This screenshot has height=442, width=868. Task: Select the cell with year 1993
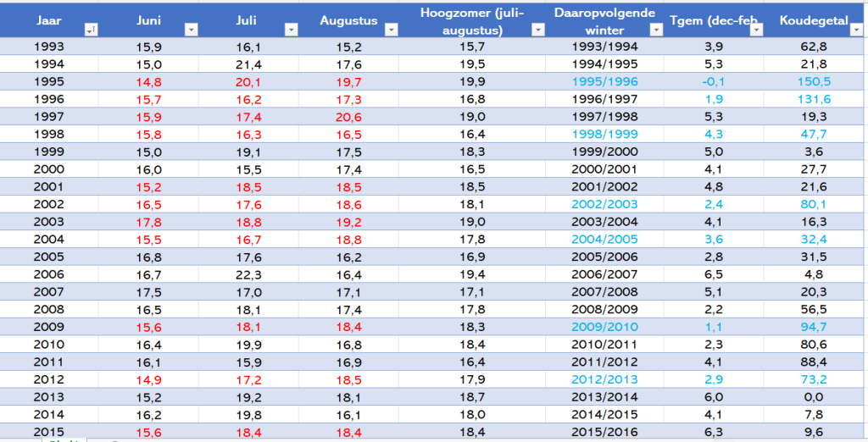coord(49,47)
